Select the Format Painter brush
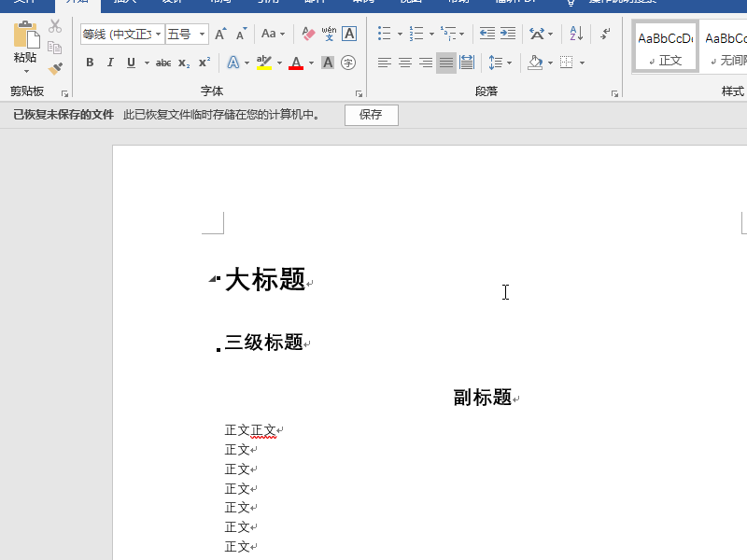 (x=55, y=68)
